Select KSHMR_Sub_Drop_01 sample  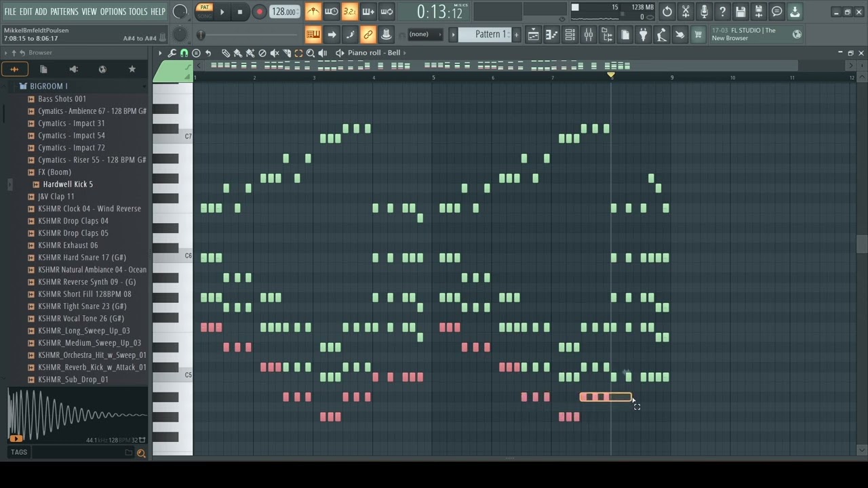(x=73, y=380)
